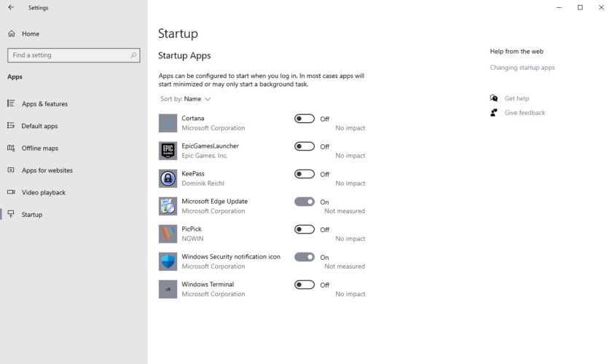Go to Default apps section
Screen dimensions: 612x364
point(39,126)
